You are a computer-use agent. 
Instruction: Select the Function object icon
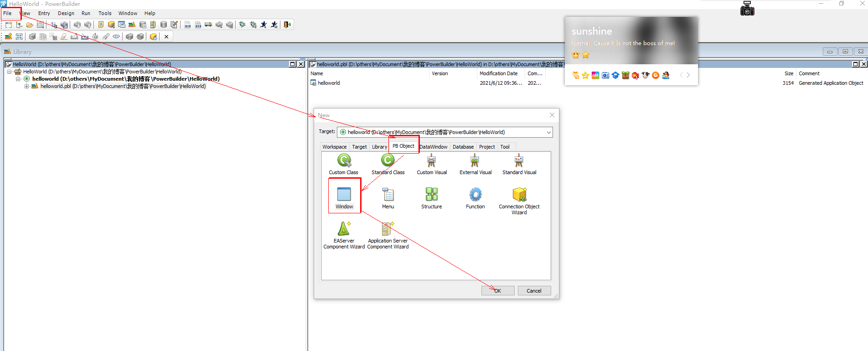(x=475, y=194)
